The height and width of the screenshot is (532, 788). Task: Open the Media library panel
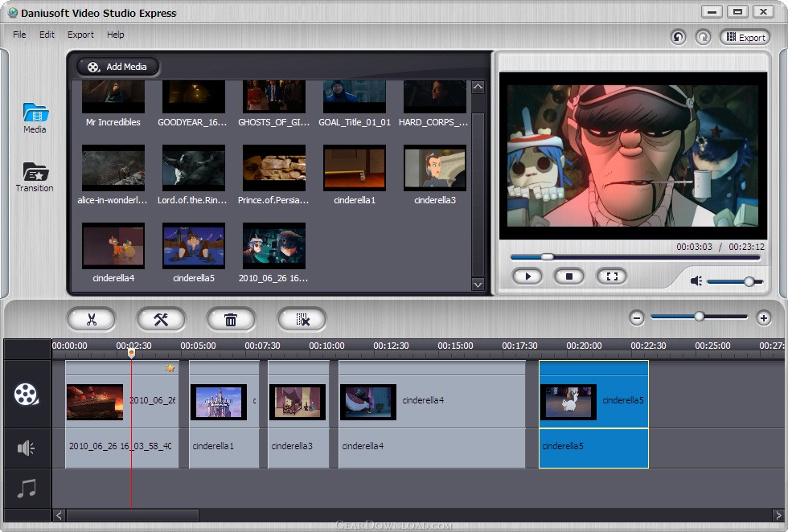tap(35, 118)
